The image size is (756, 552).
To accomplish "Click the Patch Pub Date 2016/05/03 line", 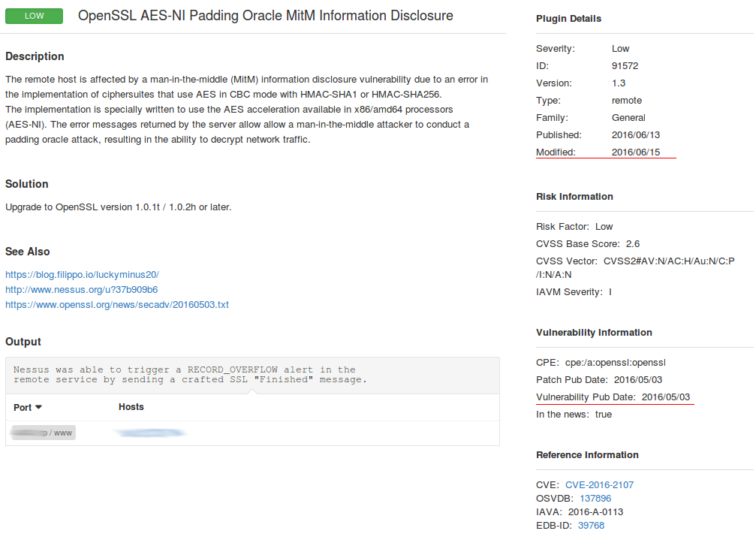I will point(599,380).
